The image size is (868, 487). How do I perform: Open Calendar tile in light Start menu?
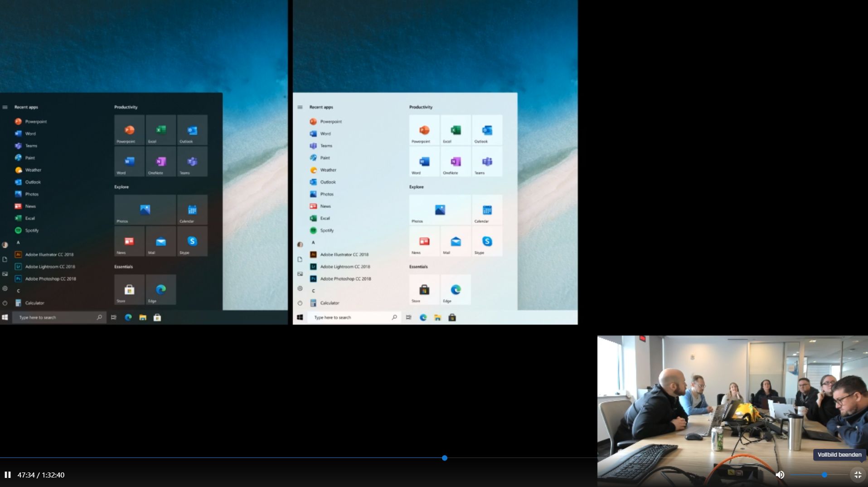tap(487, 210)
